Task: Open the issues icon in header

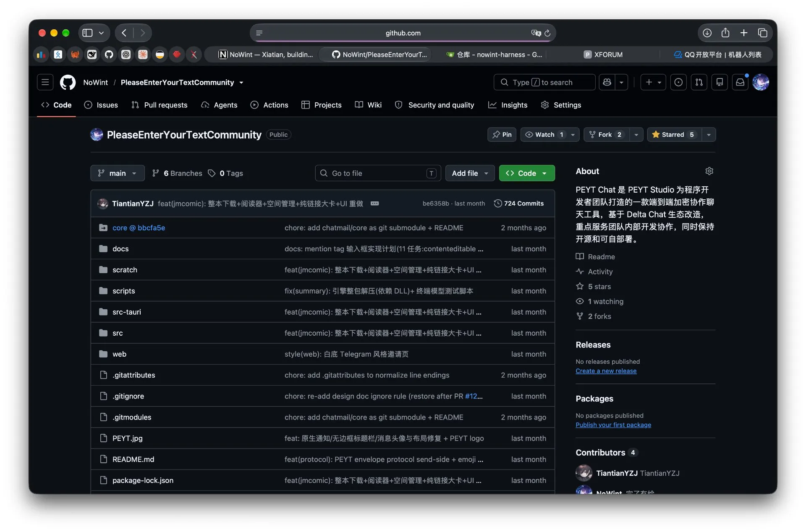Action: (x=678, y=82)
